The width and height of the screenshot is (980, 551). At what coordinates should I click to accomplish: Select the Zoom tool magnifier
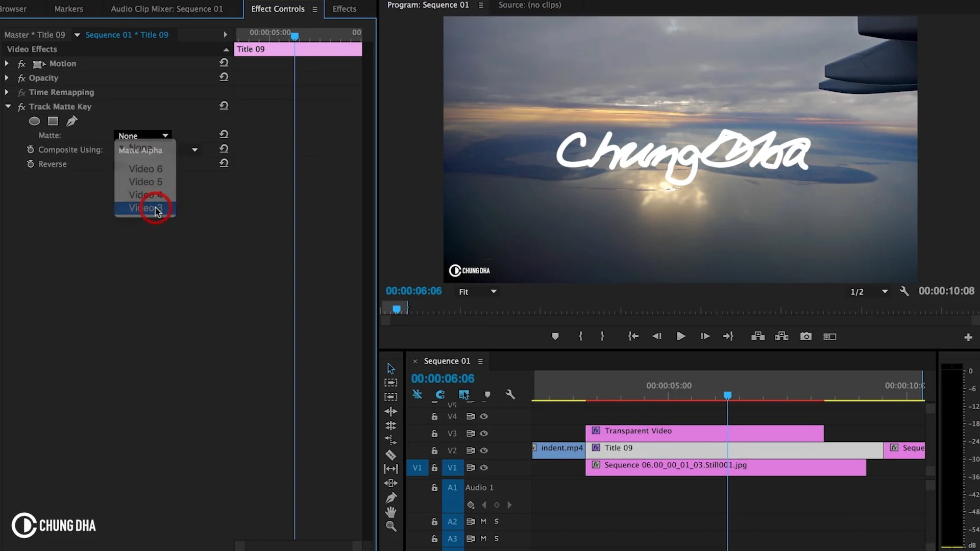click(391, 526)
